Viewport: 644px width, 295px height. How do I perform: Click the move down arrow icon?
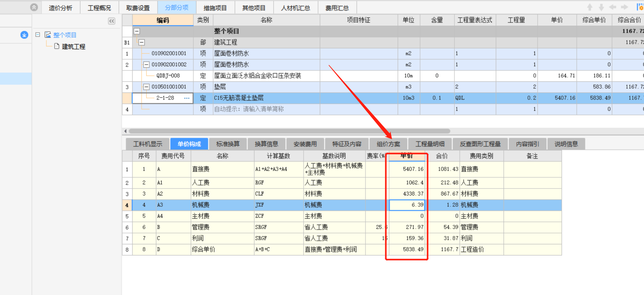(601, 7)
